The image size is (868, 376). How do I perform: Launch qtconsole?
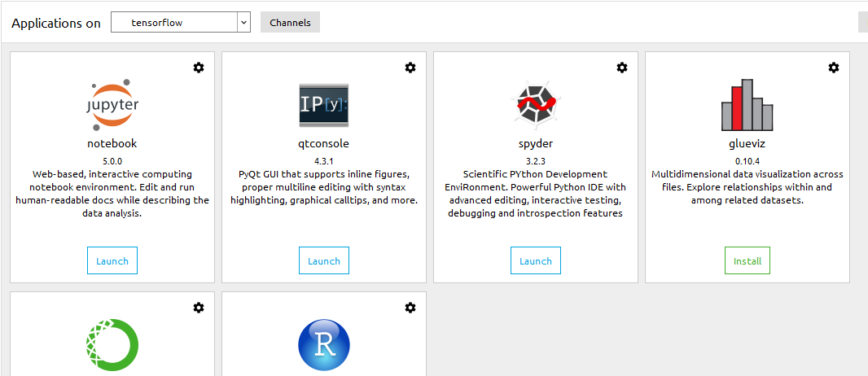324,261
